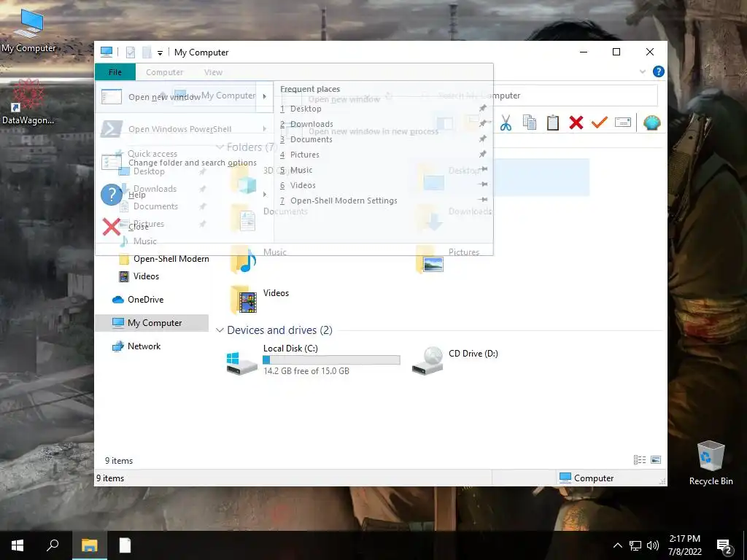The image size is (747, 560).
Task: Expand the Help submenu arrow
Action: 264,194
